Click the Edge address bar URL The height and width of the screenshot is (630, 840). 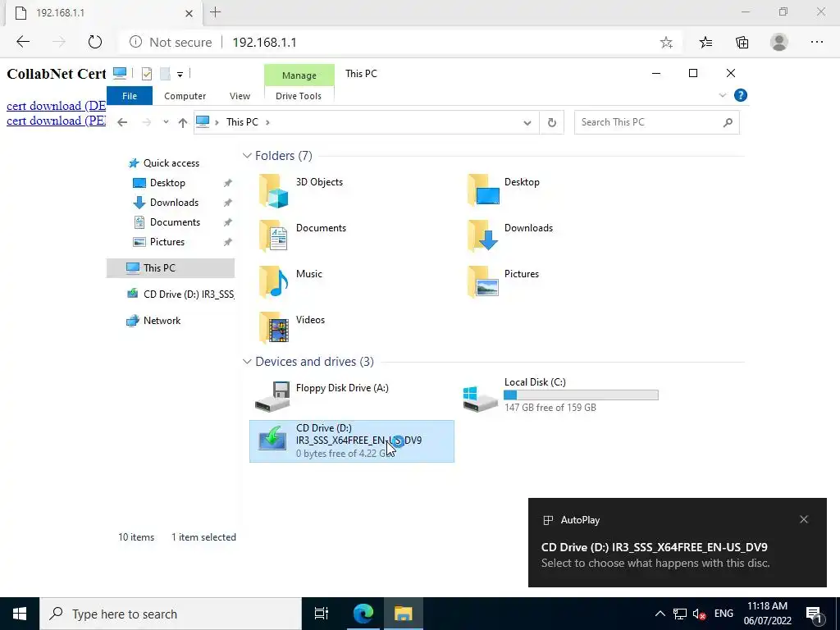click(x=265, y=43)
